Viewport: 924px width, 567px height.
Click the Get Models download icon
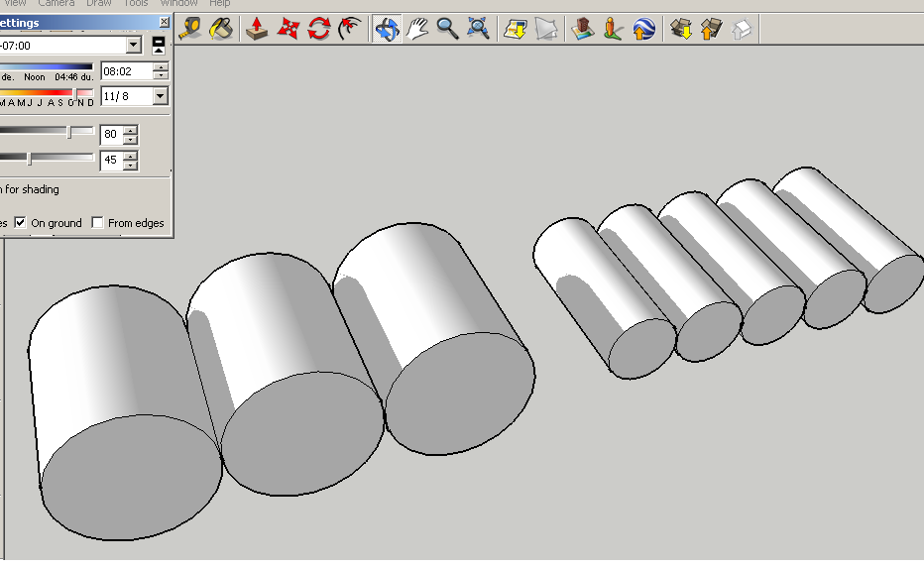coord(681,29)
